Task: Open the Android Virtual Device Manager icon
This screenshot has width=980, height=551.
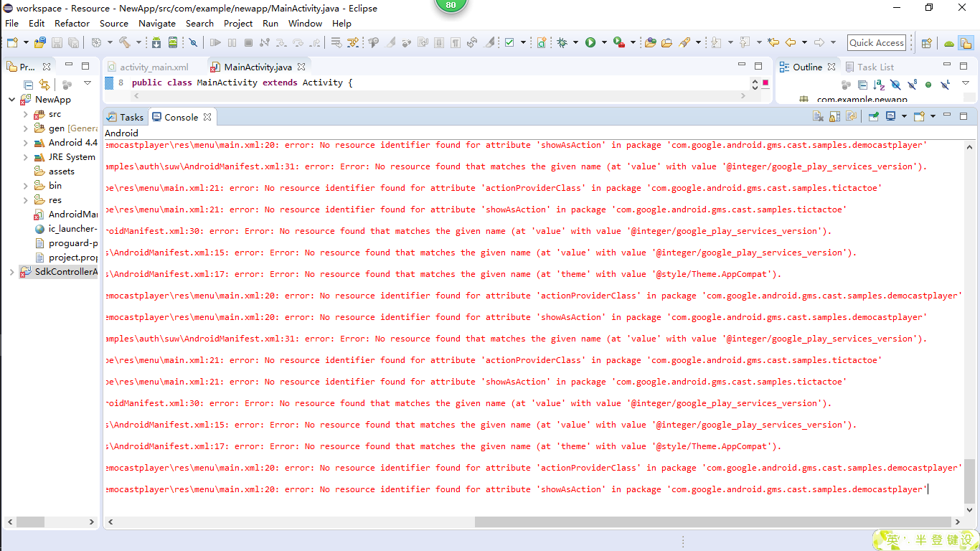Action: 173,42
